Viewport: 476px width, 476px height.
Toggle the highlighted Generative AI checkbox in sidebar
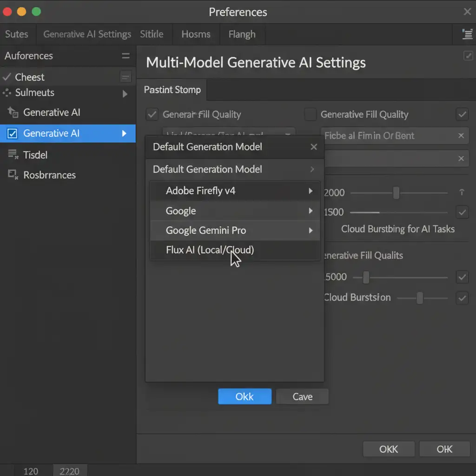pos(13,133)
